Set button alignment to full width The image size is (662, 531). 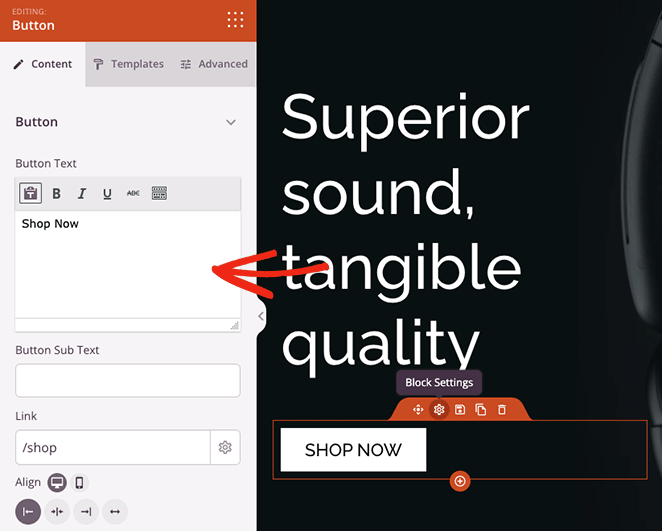pos(115,512)
